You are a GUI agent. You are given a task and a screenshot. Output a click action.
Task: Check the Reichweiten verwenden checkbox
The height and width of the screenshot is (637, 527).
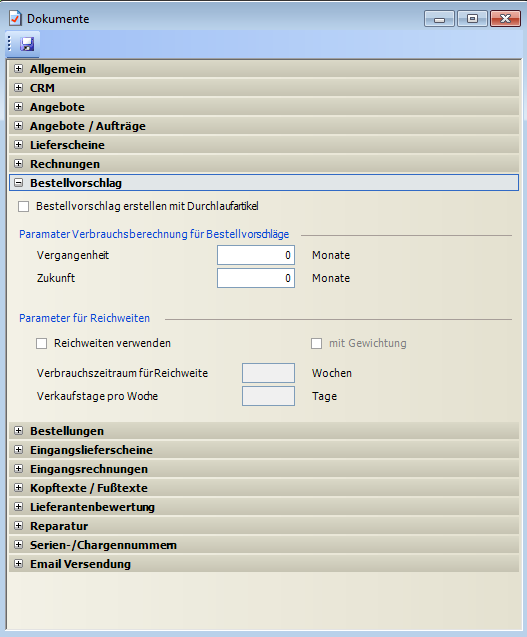click(41, 344)
